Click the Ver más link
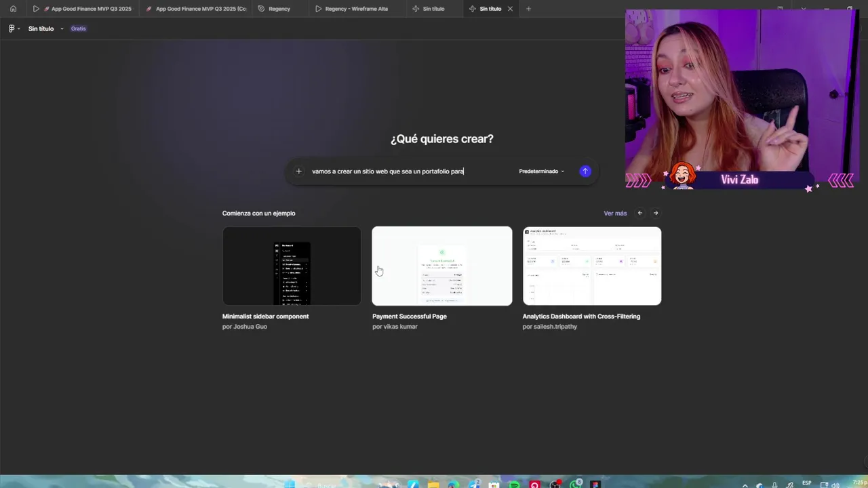868x488 pixels. point(615,213)
